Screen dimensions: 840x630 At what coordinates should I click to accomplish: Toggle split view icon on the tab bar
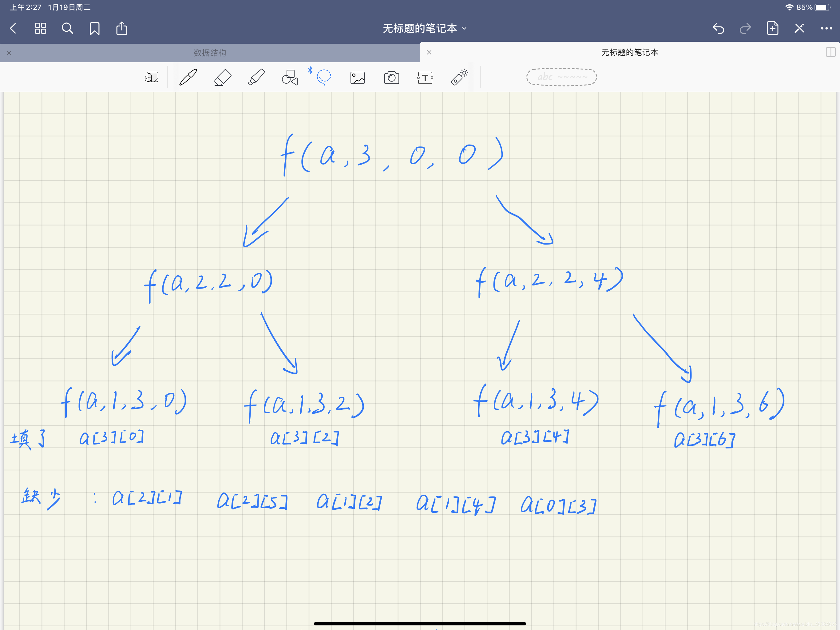[830, 52]
